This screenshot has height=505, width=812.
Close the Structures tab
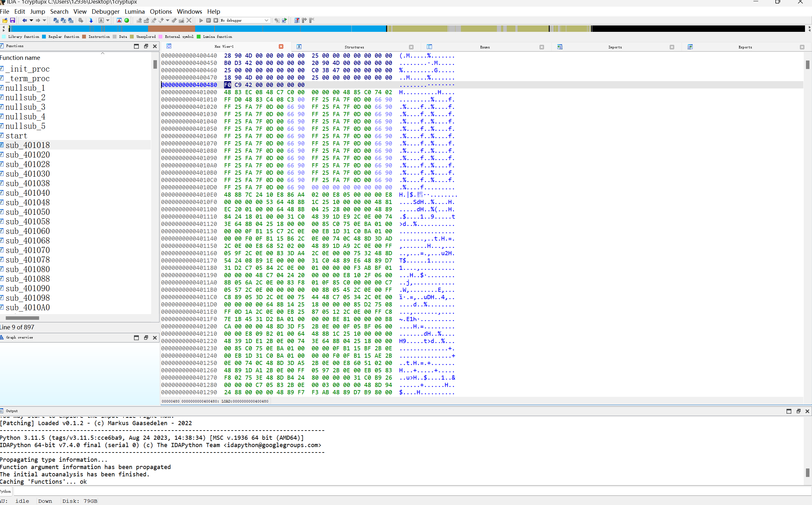pyautogui.click(x=411, y=47)
